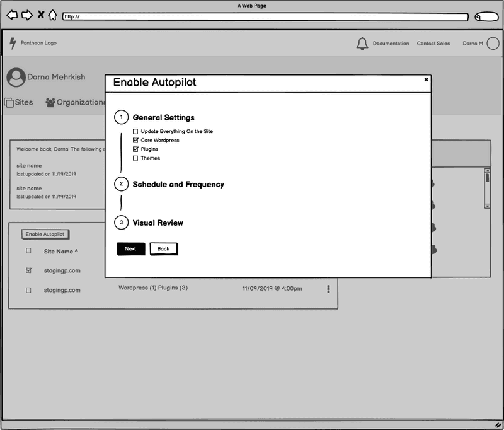Click the General Settings heading

coord(164,118)
